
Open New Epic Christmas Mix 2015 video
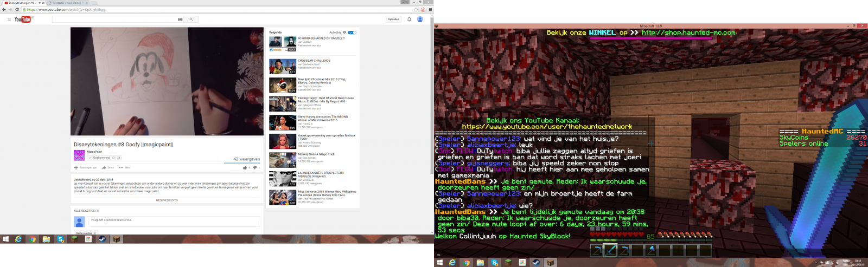[283, 85]
